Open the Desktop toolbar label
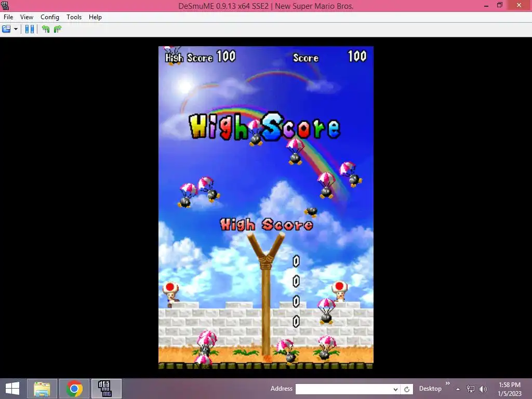 430,389
